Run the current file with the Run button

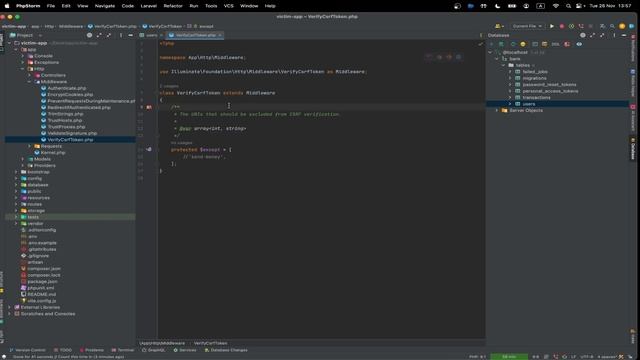point(552,26)
